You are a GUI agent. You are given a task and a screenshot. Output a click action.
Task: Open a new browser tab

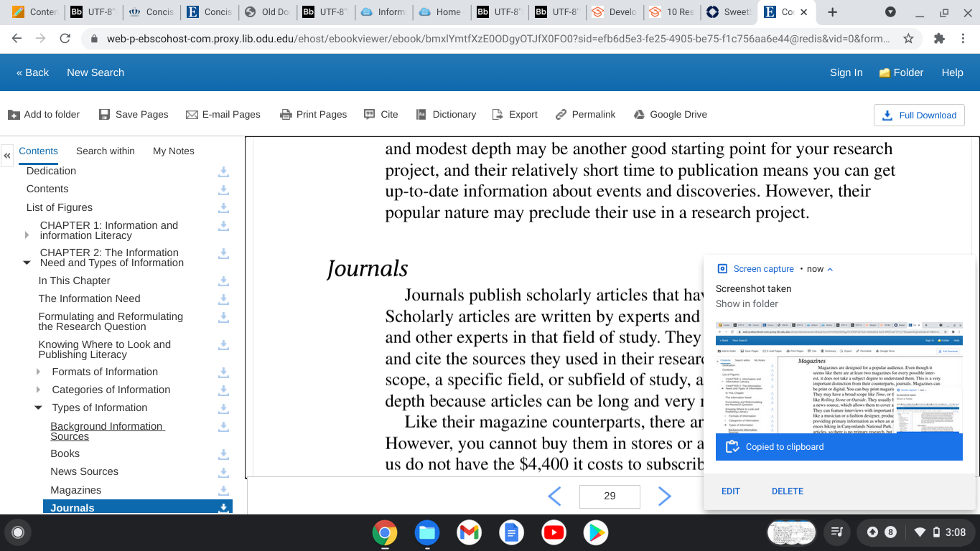[x=833, y=12]
